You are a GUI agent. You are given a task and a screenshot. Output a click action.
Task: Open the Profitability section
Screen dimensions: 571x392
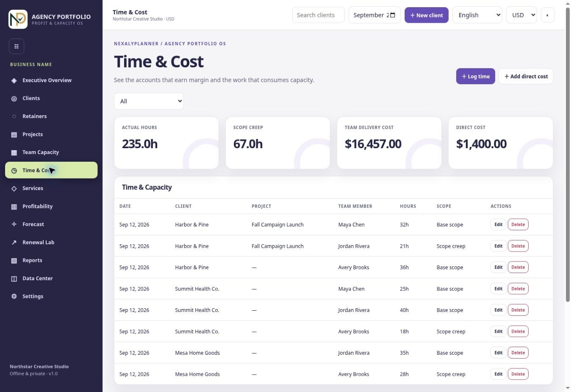point(51,207)
